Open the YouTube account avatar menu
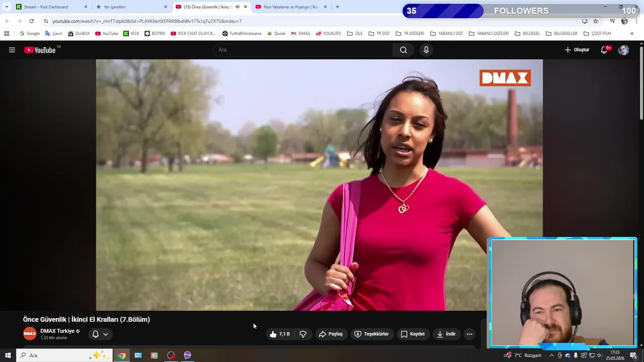Image resolution: width=644 pixels, height=362 pixels. click(623, 50)
